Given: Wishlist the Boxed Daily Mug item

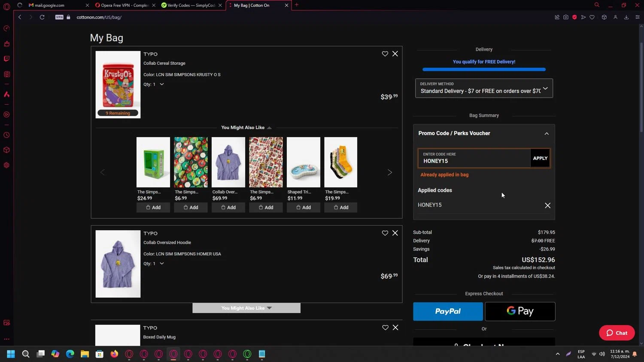Looking at the screenshot, I should point(385,327).
